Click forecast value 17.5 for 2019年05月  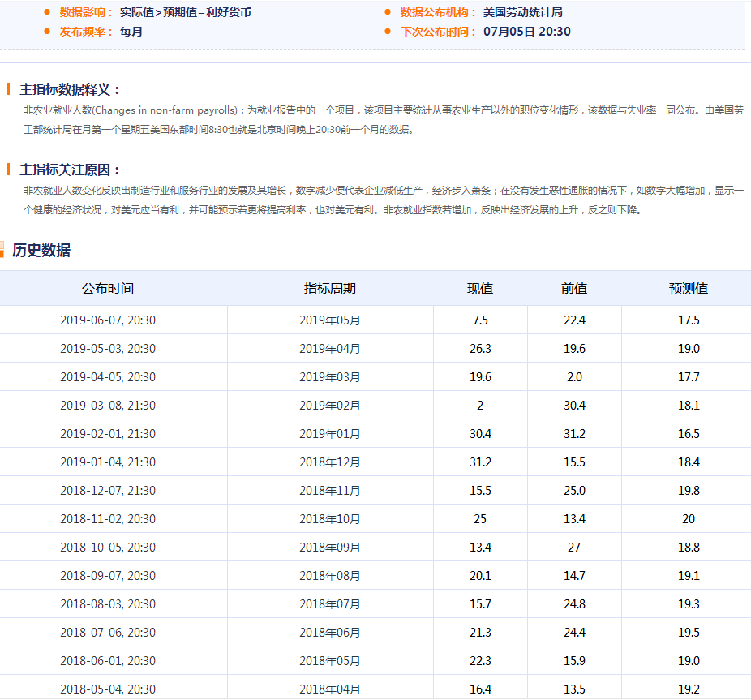click(x=689, y=320)
